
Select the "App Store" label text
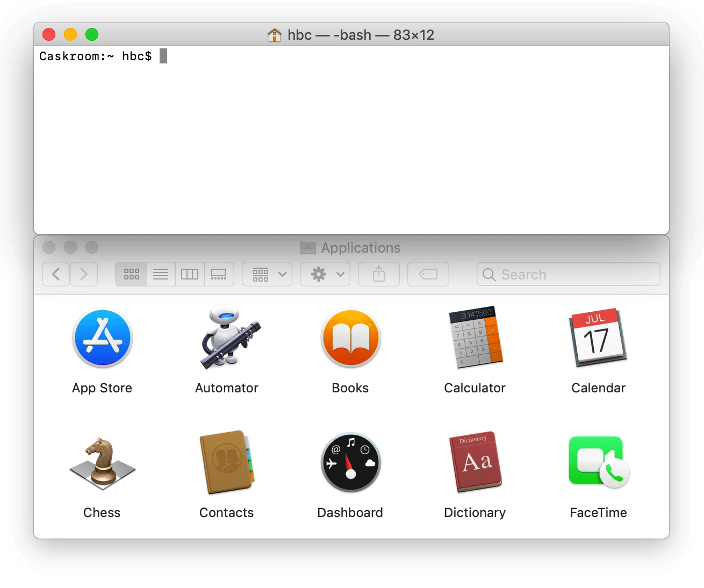pyautogui.click(x=102, y=388)
